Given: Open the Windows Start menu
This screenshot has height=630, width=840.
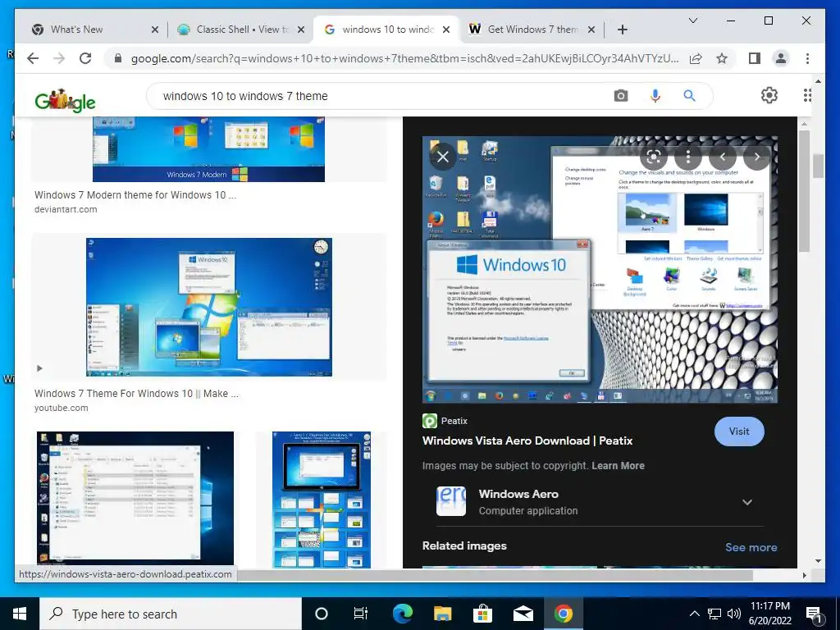Looking at the screenshot, I should tap(20, 614).
